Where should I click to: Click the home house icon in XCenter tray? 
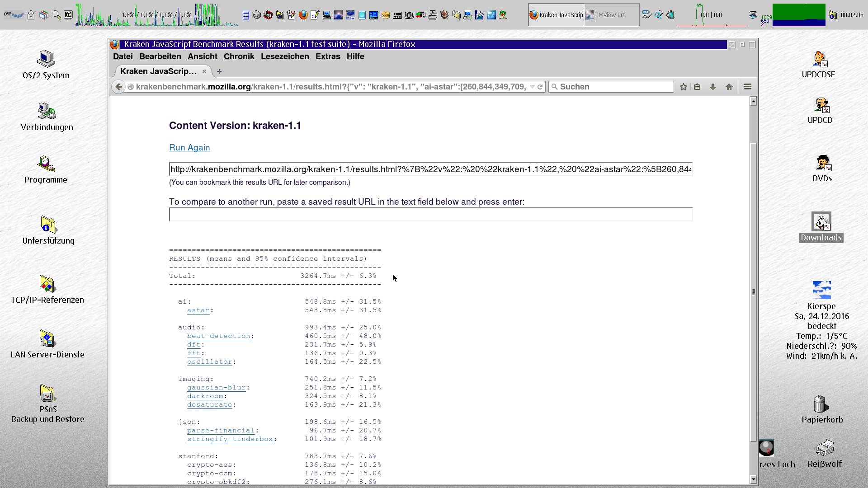pyautogui.click(x=479, y=15)
